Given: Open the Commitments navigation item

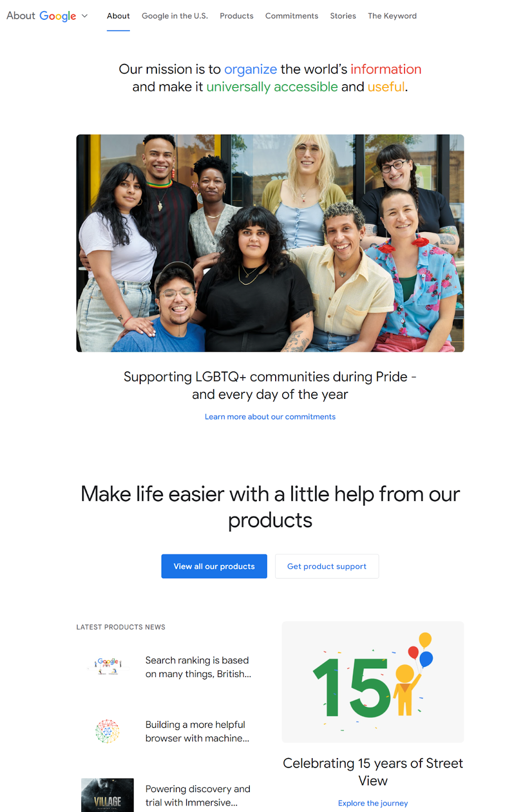Looking at the screenshot, I should tap(292, 16).
